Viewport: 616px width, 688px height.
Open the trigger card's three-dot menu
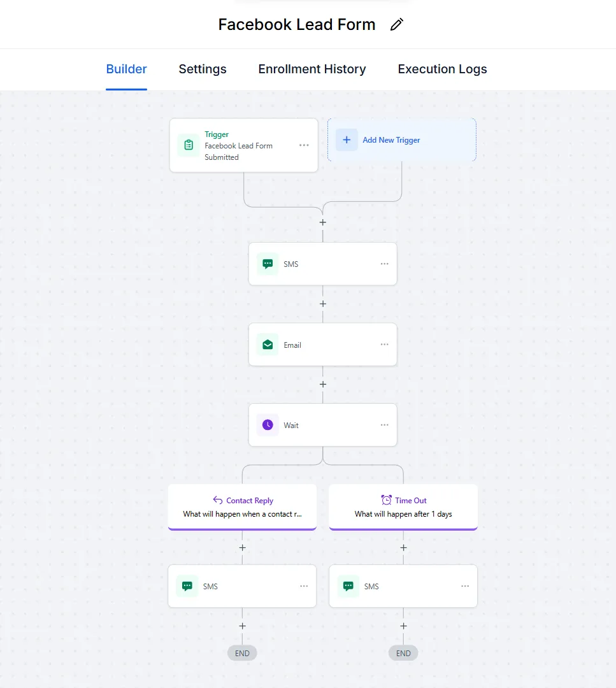304,145
